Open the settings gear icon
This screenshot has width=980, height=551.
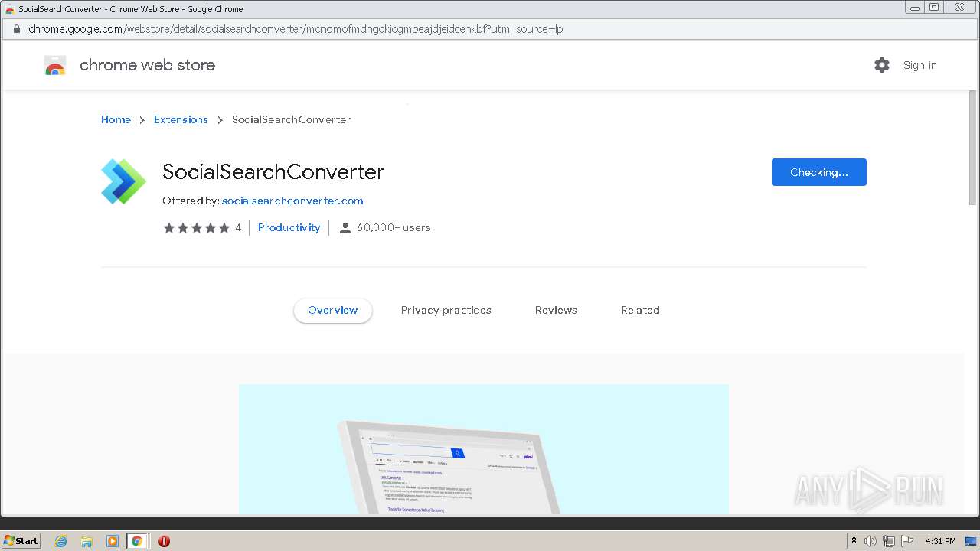click(x=882, y=65)
